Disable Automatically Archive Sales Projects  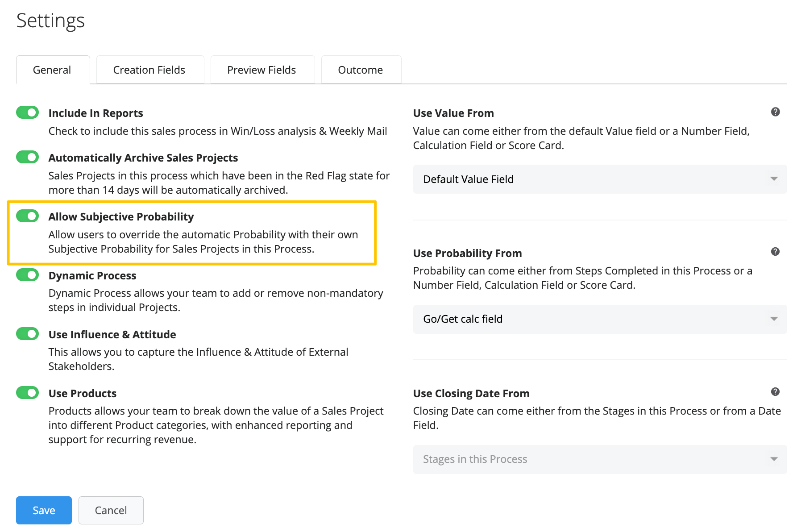click(28, 157)
